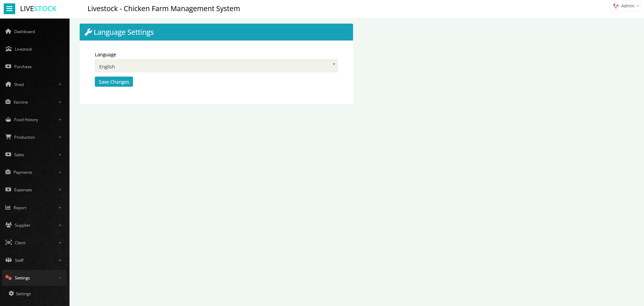Open the Food History section
Viewport: 644px width, 306px height.
[26, 119]
